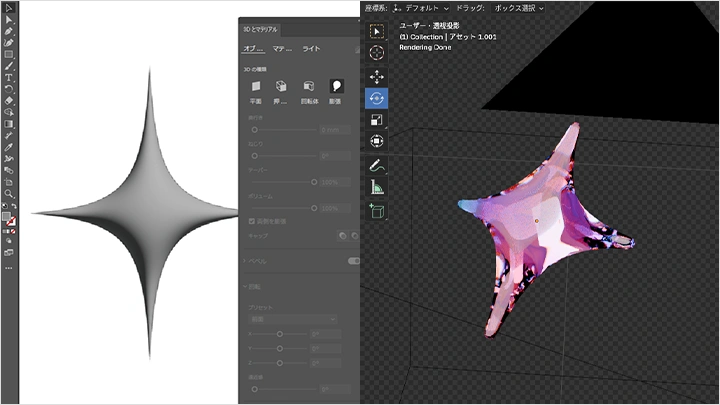
Task: Adjust the Y rotation slider handle
Action: coord(280,349)
